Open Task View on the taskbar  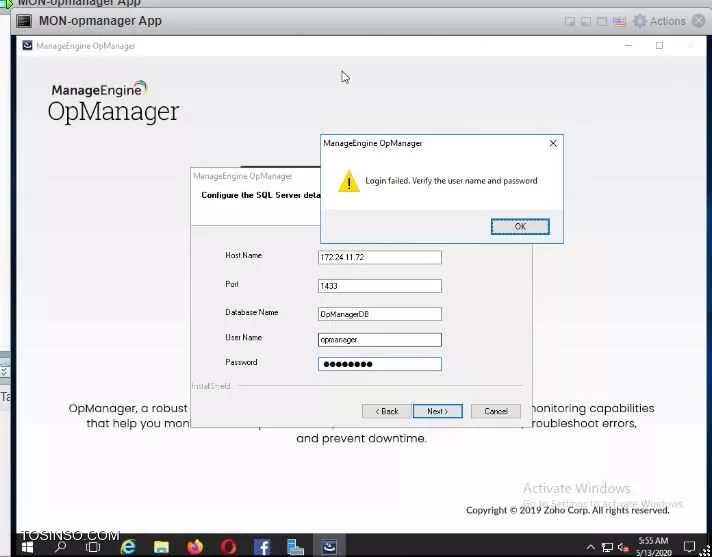pyautogui.click(x=93, y=547)
